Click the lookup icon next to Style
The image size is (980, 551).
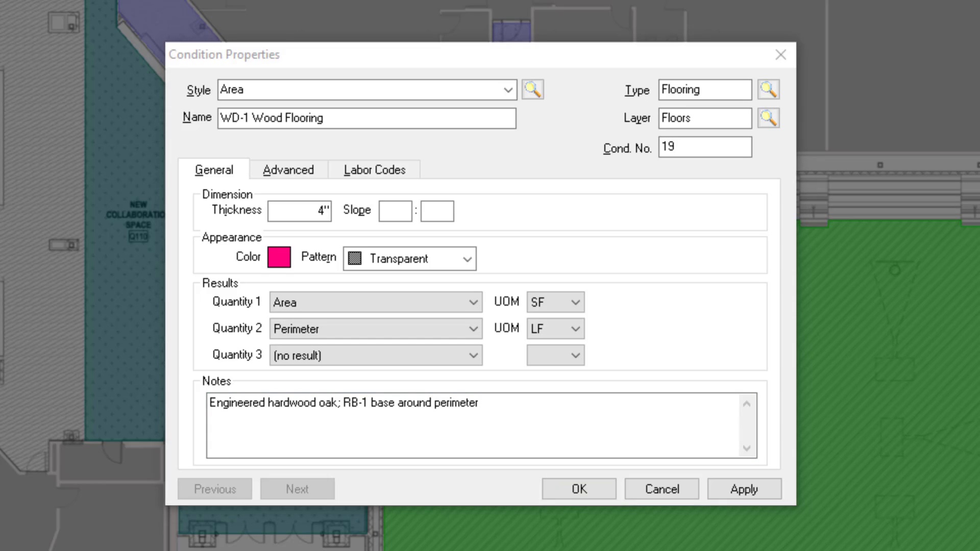[x=532, y=90]
